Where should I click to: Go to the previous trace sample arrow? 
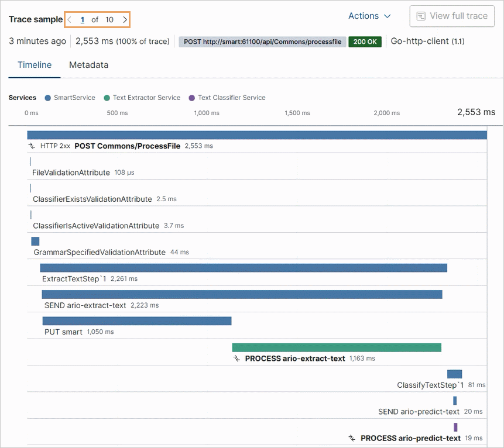pyautogui.click(x=70, y=20)
